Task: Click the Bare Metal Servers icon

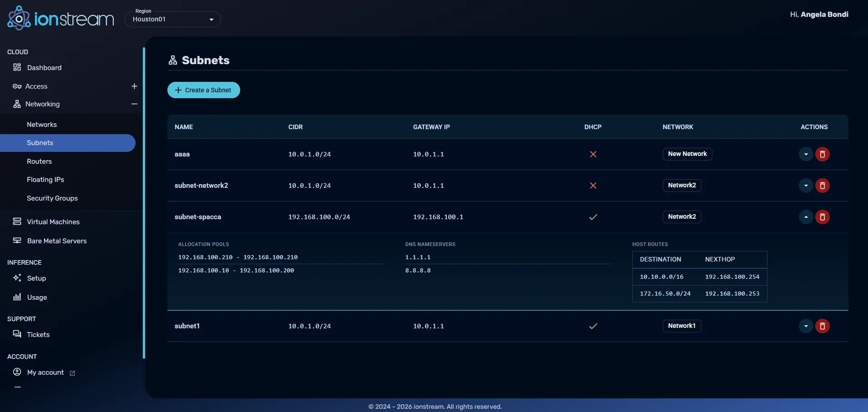Action: 17,241
